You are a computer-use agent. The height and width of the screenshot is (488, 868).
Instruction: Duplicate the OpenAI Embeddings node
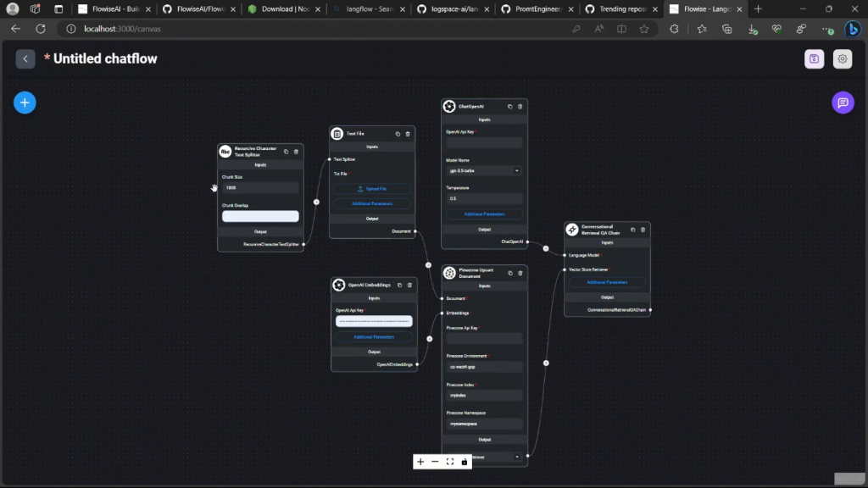coord(399,285)
